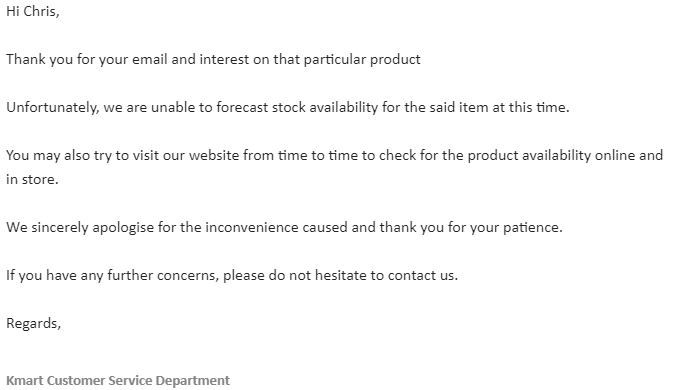This screenshot has height=390, width=684.
Task: Click the 'Kmart Customer Service Department' signature
Action: pyautogui.click(x=118, y=380)
